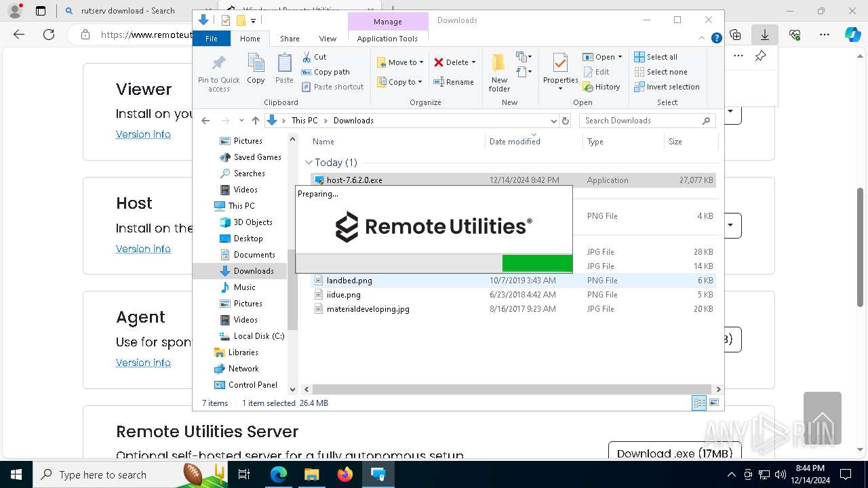Image resolution: width=868 pixels, height=488 pixels.
Task: Create a New folder from ribbon
Action: tap(499, 73)
